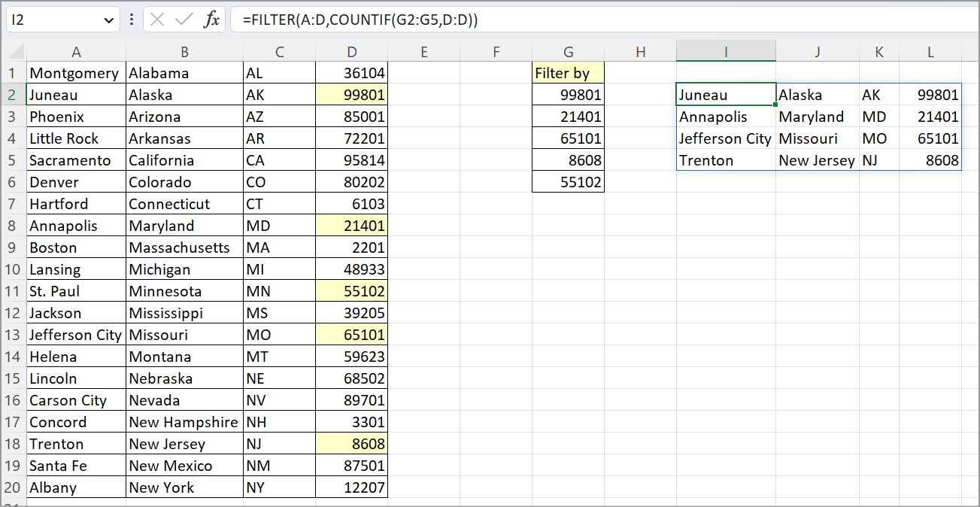The width and height of the screenshot is (980, 507).
Task: Select row 2 header
Action: (12, 95)
